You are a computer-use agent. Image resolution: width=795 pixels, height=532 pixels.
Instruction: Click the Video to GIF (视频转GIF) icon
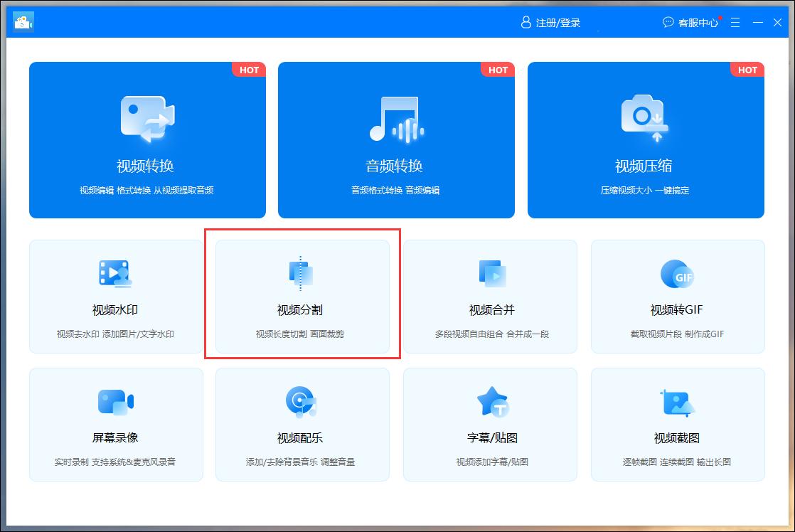coord(677,272)
